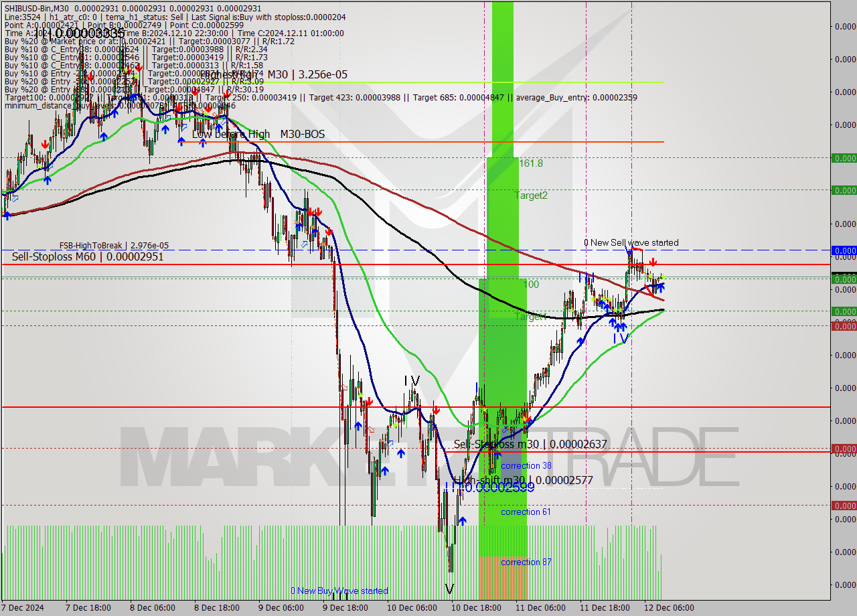Screen dimensions: 857x616
Task: Click the '8 Dec 18:00' time axis label
Action: point(216,608)
